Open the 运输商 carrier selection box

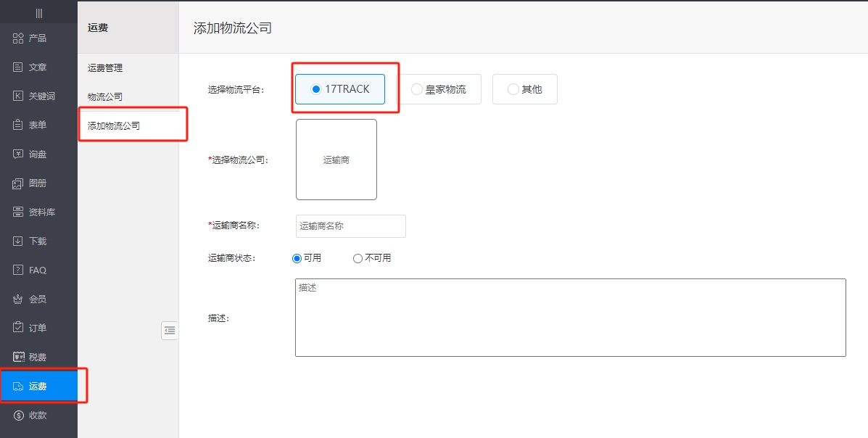336,160
